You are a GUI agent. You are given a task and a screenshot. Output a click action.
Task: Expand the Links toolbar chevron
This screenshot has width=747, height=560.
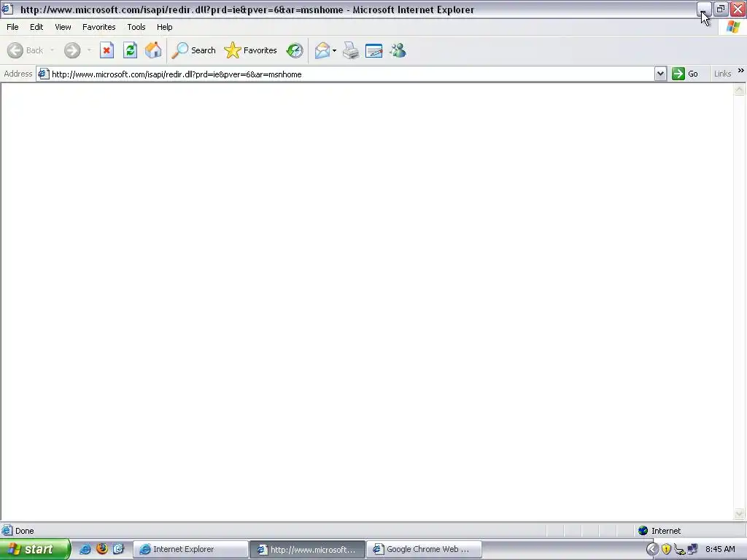(x=741, y=71)
